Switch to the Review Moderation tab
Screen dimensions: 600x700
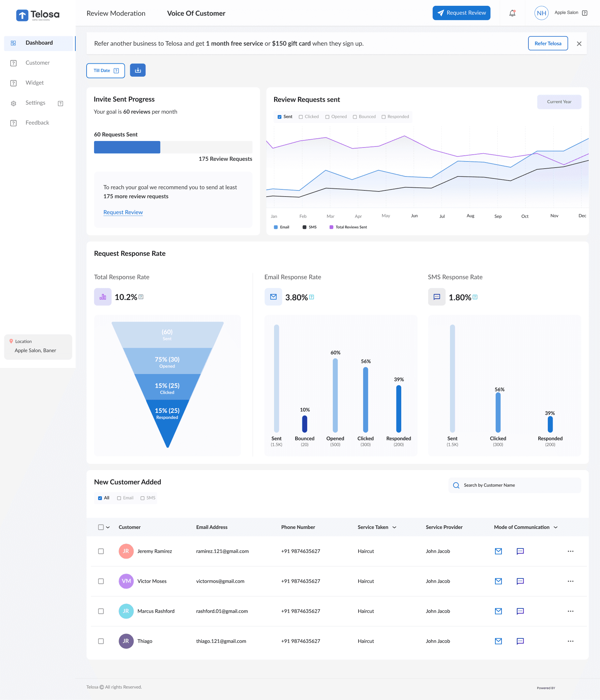click(x=116, y=13)
